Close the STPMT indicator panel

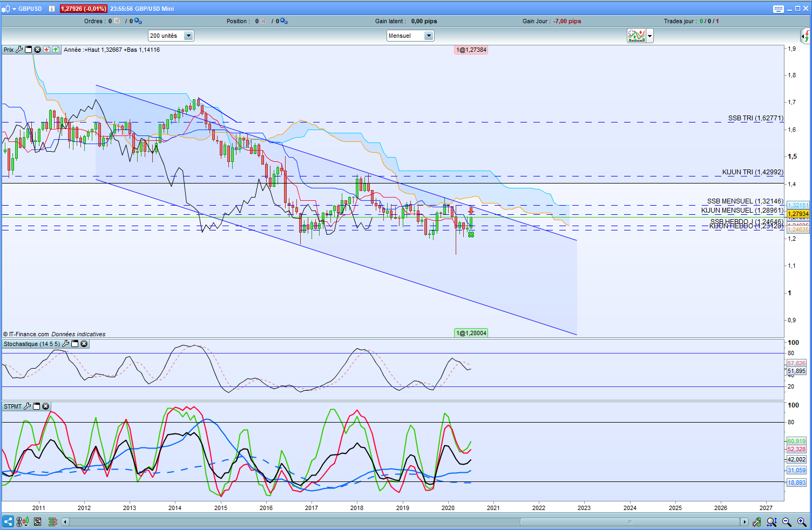[46, 406]
